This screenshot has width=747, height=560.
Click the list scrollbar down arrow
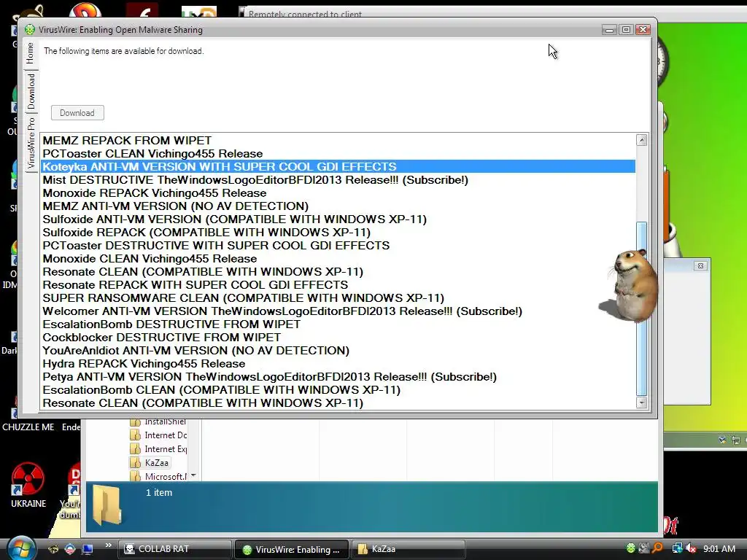pos(642,402)
